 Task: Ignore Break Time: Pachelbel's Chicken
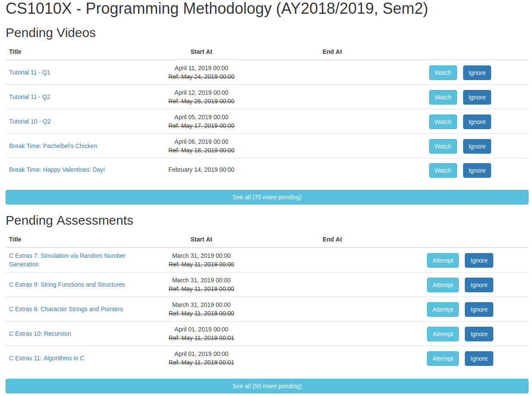[x=477, y=146]
